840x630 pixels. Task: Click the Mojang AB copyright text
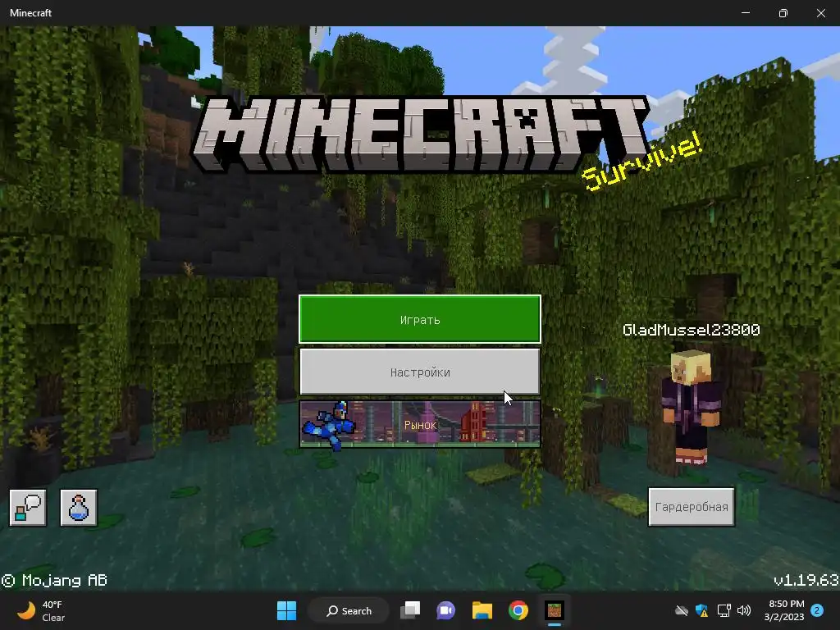pyautogui.click(x=54, y=580)
